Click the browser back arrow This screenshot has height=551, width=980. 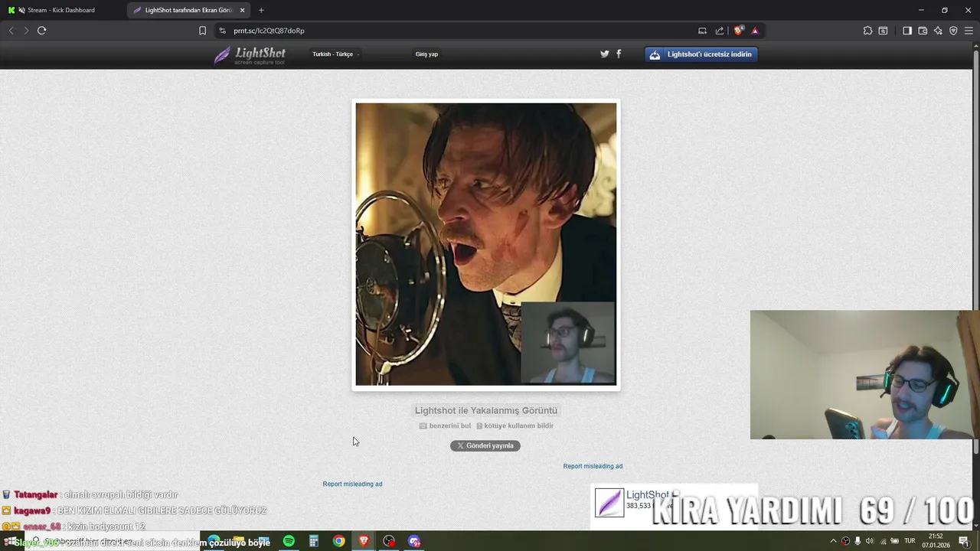(x=11, y=31)
